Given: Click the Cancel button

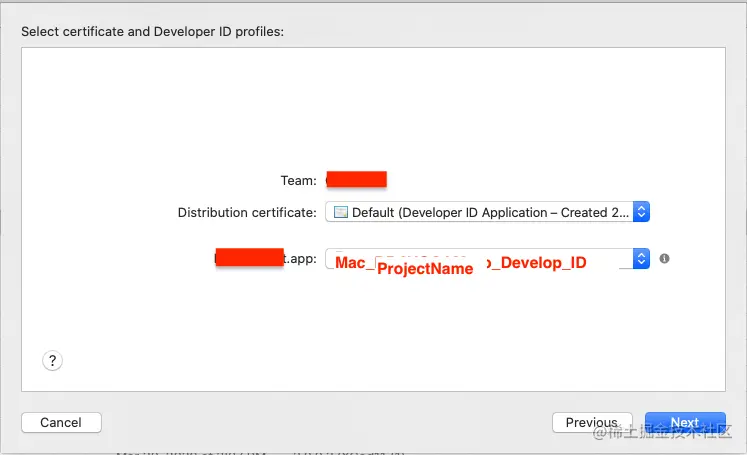Looking at the screenshot, I should pos(61,423).
